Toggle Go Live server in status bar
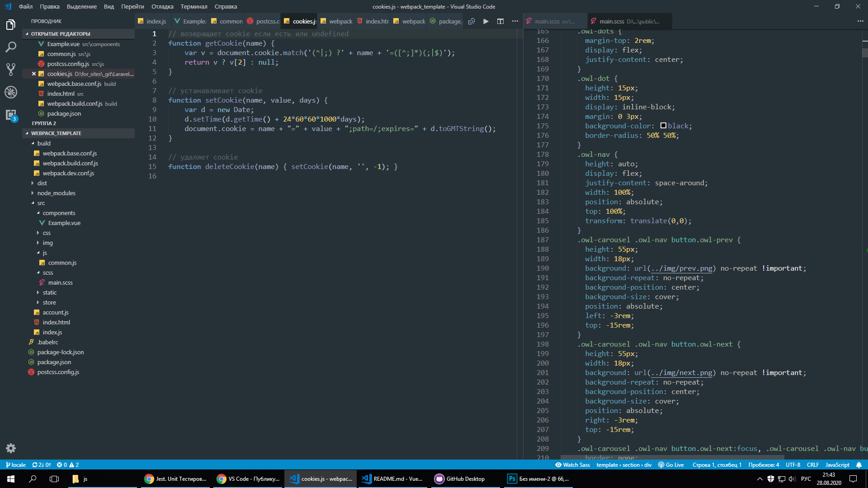 pos(671,465)
